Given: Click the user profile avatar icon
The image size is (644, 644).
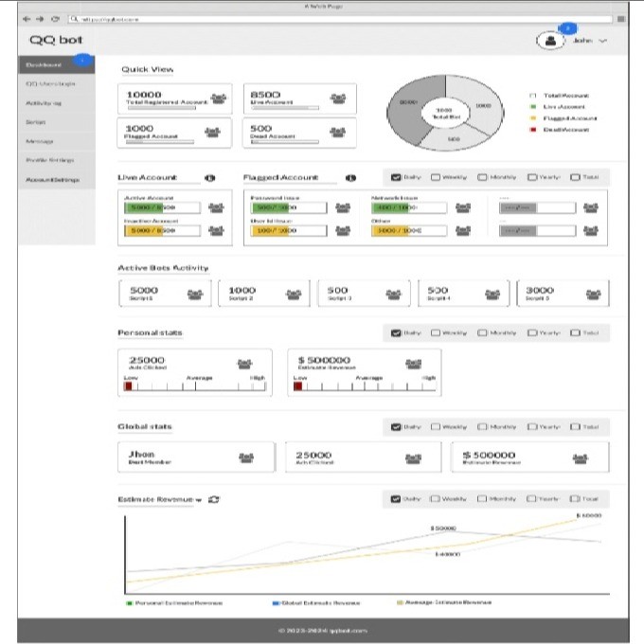Looking at the screenshot, I should 548,41.
